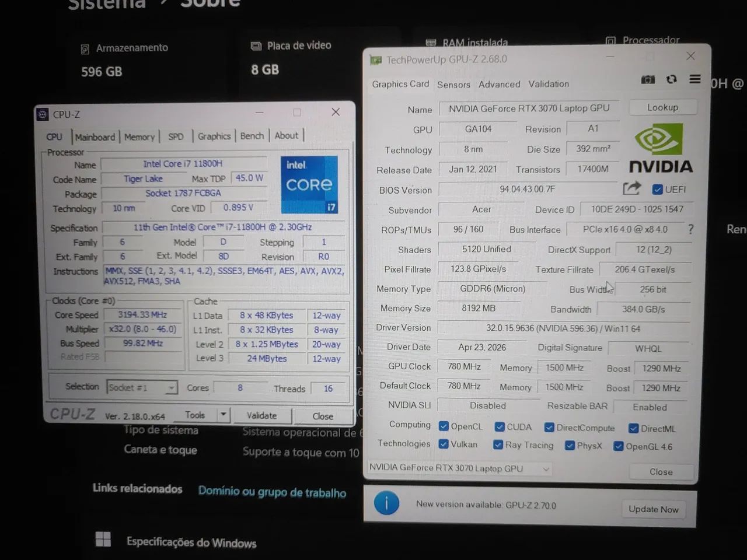
Task: Toggle the Vulkan checkbox
Action: point(444,444)
